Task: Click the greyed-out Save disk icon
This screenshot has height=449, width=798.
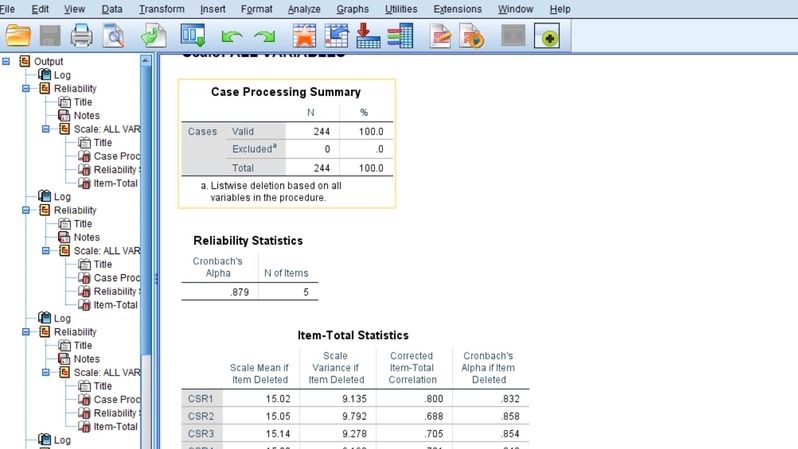Action: pyautogui.click(x=50, y=36)
